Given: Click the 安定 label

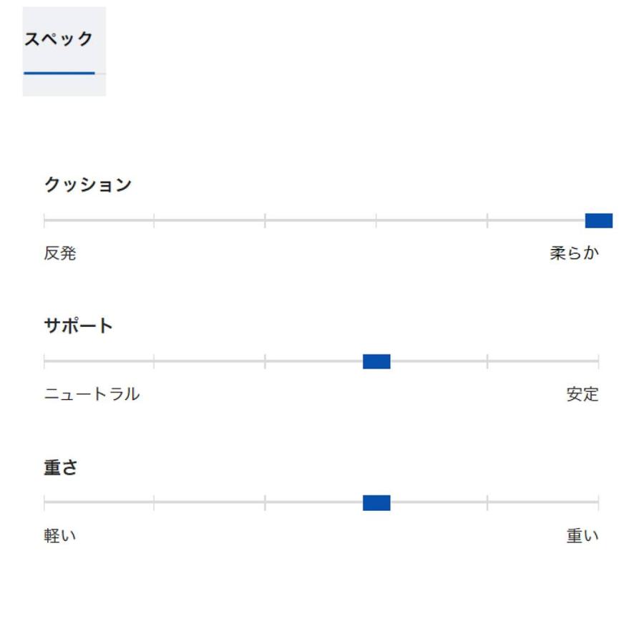Looking at the screenshot, I should pyautogui.click(x=582, y=394).
